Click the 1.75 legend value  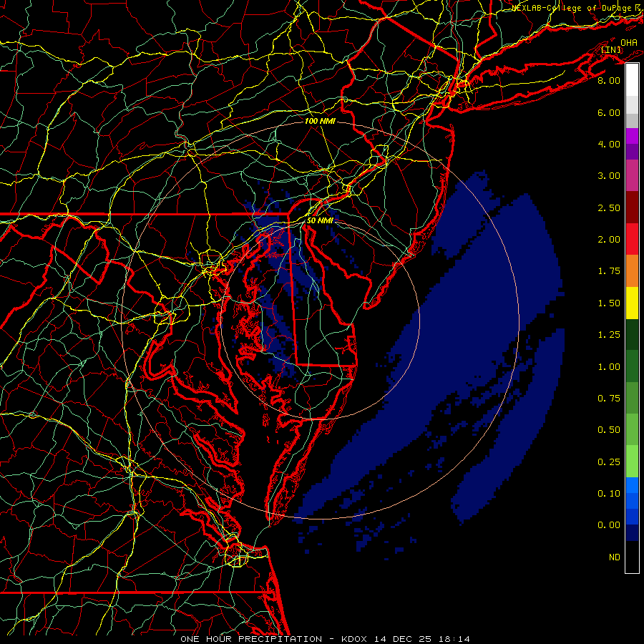pyautogui.click(x=609, y=271)
